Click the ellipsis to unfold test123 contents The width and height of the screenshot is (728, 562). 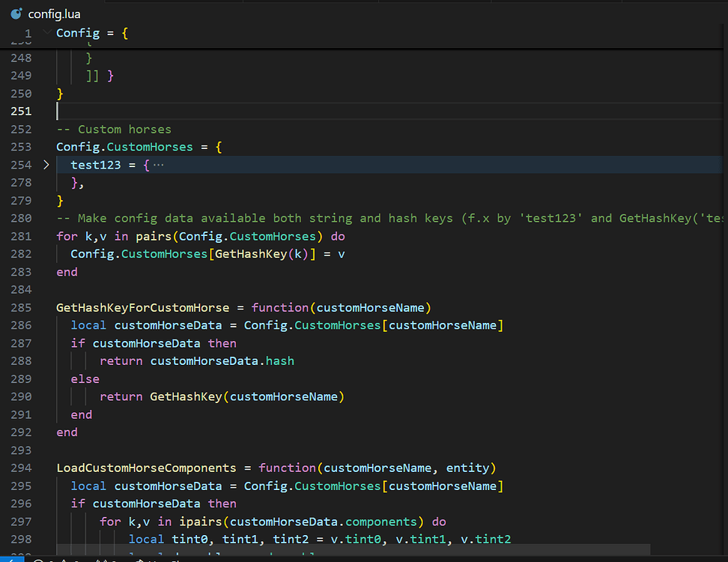(x=160, y=164)
